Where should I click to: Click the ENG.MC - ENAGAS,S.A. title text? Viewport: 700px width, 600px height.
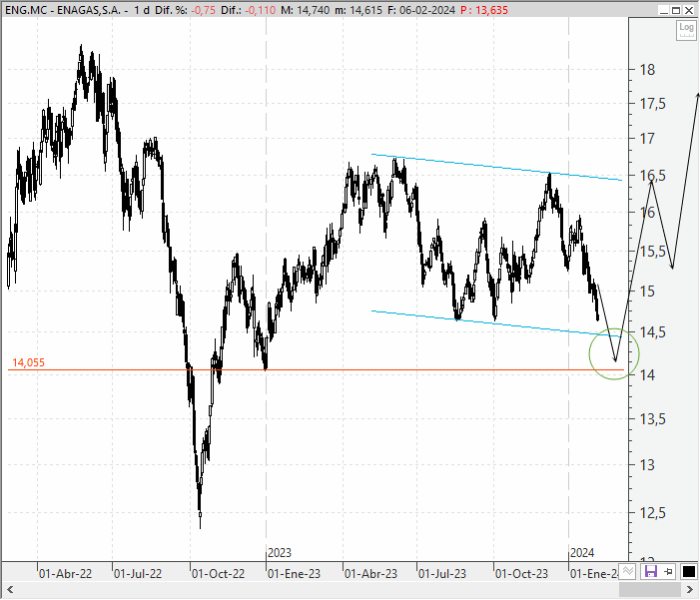(63, 10)
